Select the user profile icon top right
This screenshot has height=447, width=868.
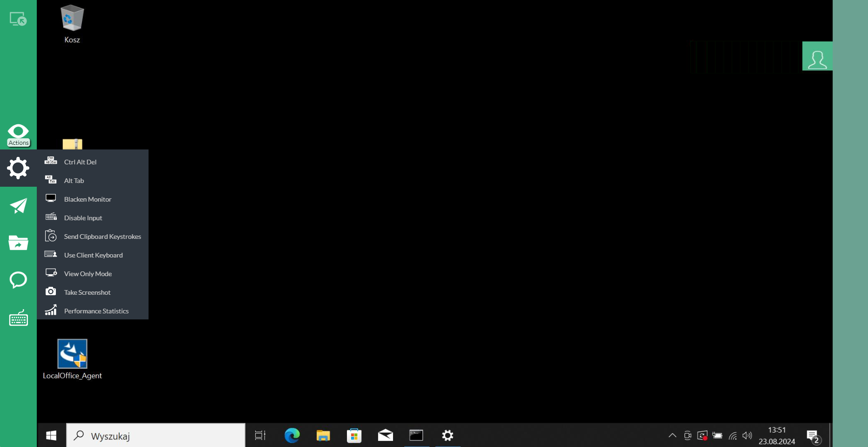pos(817,56)
